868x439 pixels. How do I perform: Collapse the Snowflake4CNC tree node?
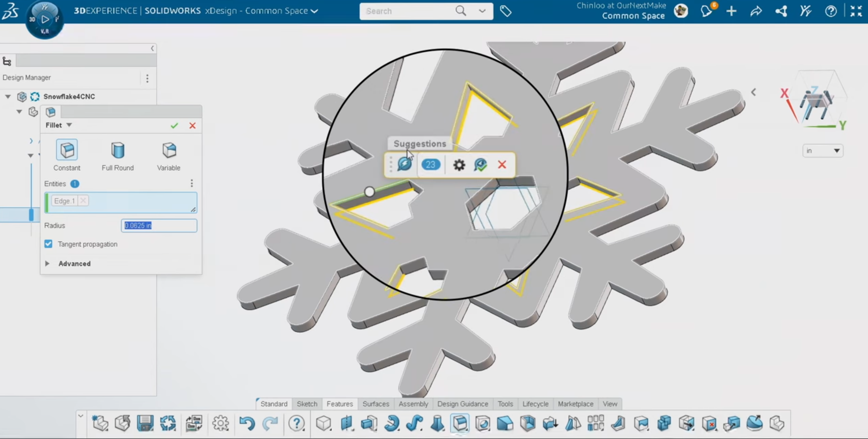click(8, 97)
